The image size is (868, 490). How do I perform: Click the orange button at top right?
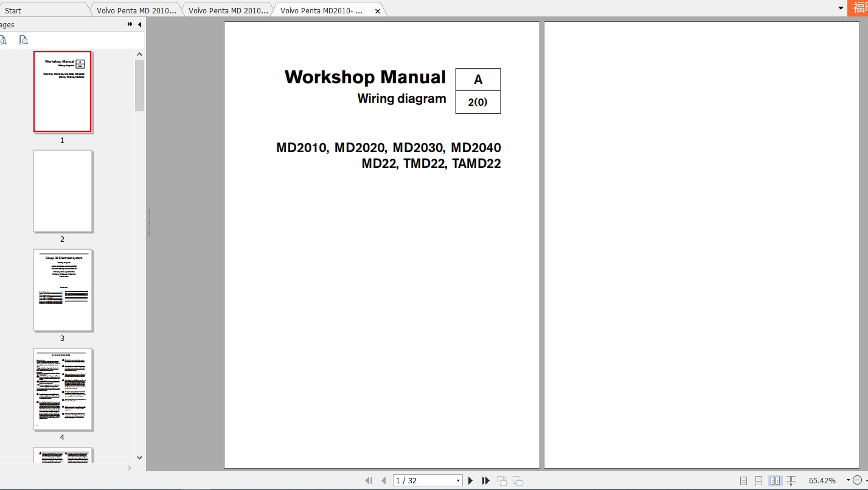tap(858, 8)
